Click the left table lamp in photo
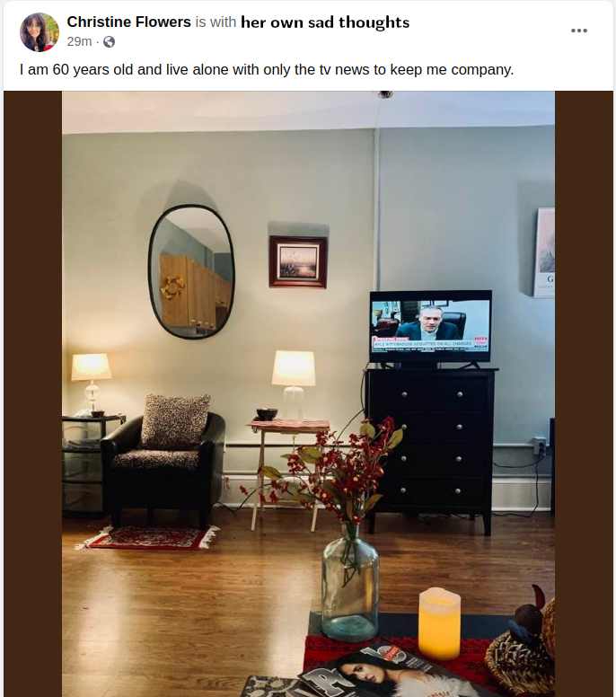The height and width of the screenshot is (697, 616). click(x=92, y=384)
